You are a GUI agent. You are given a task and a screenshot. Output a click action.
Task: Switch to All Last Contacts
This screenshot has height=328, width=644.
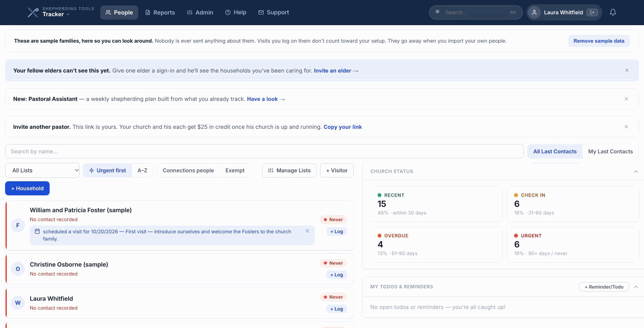click(x=555, y=151)
